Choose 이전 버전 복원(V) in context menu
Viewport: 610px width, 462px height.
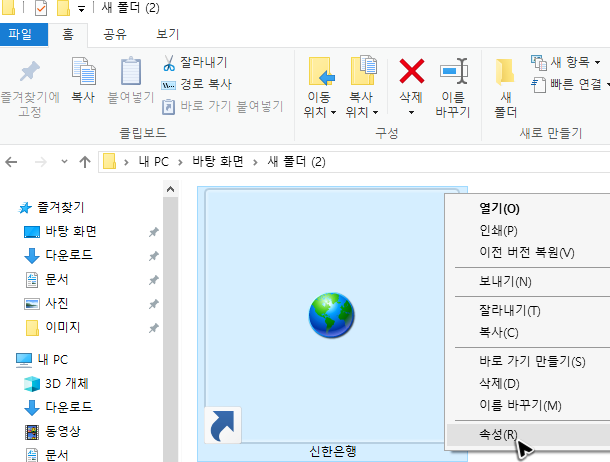(527, 253)
